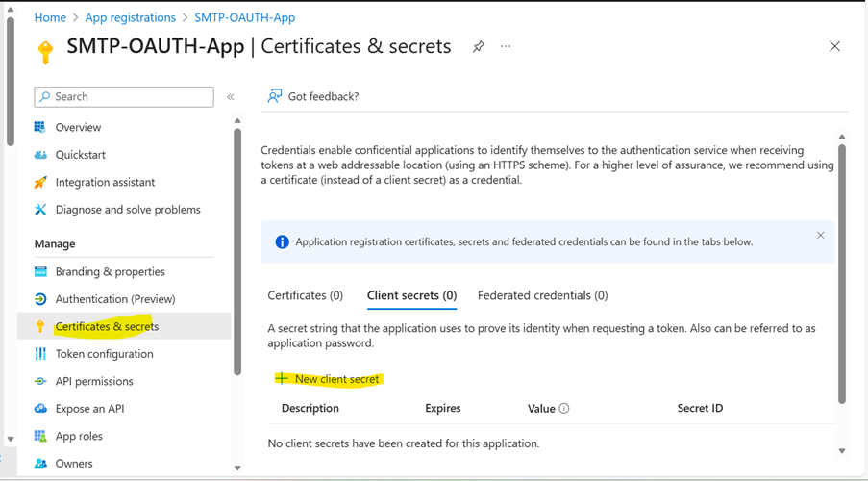
Task: Click the info icon next to Value column
Action: click(563, 409)
